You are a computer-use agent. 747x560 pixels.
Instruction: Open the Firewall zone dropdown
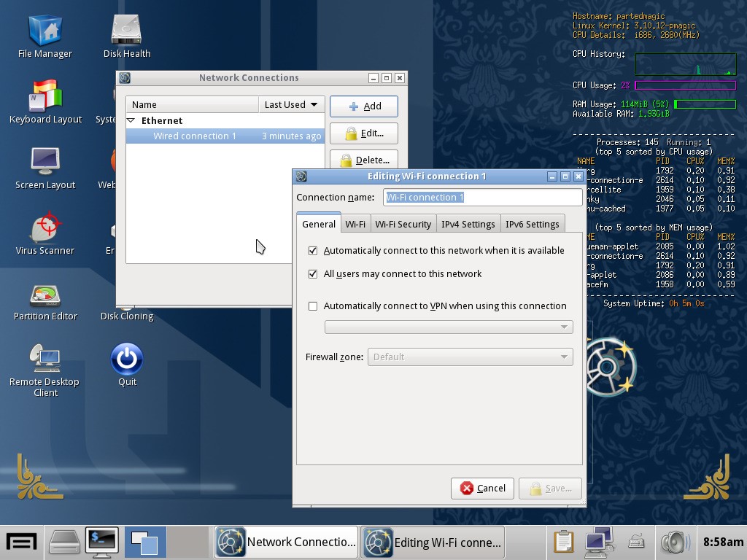tap(470, 357)
